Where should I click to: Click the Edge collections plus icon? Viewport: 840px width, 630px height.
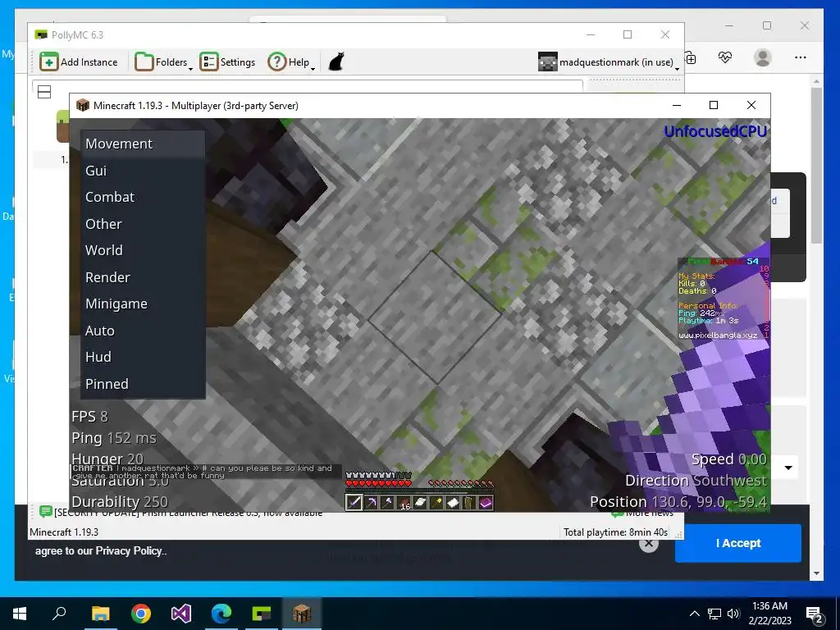(x=691, y=58)
